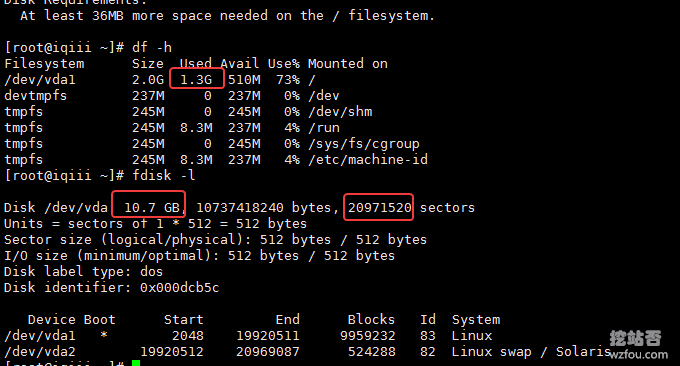Click start sector '19920512'
680x366 pixels.
point(172,352)
